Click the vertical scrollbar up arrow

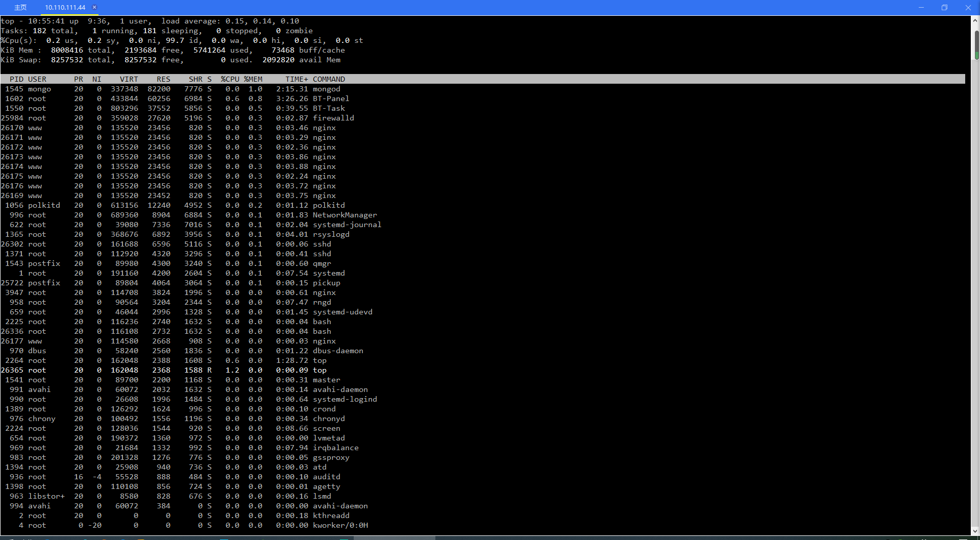coord(975,20)
